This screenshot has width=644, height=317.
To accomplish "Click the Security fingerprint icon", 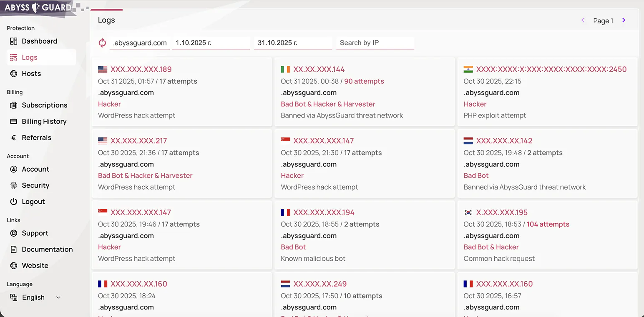I will tap(14, 185).
